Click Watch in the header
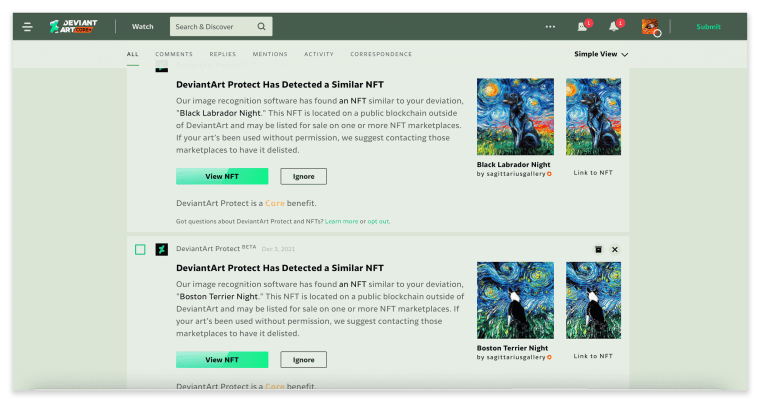The height and width of the screenshot is (403, 760). pyautogui.click(x=142, y=27)
